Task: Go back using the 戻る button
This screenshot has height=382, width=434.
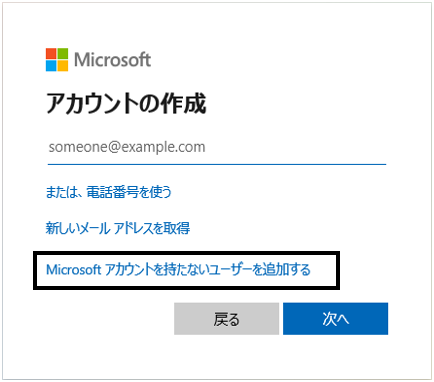Action: tap(226, 319)
